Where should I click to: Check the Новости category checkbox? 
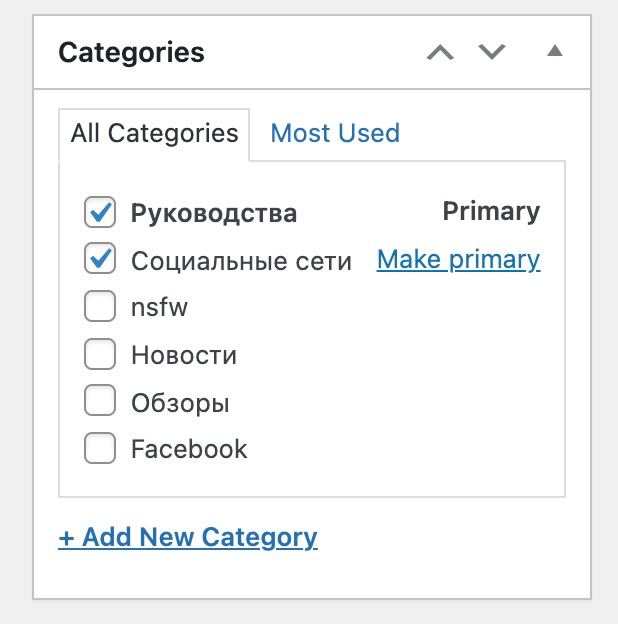coord(100,354)
